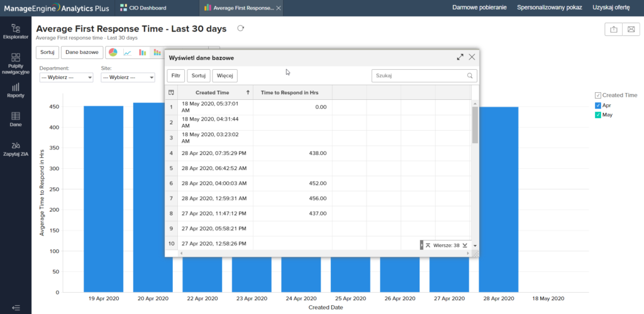Open the Darmowe pobieranie top menu item
The height and width of the screenshot is (314, 644).
479,8
